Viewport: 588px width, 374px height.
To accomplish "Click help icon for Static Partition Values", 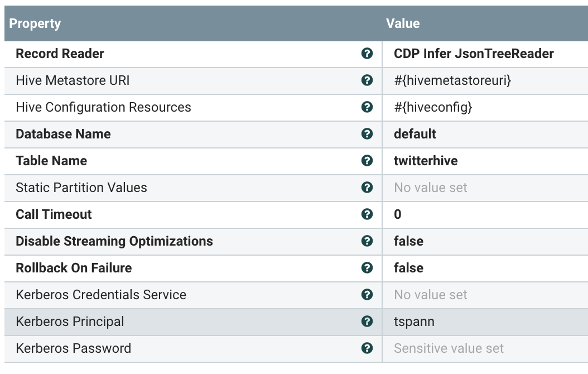I will coord(367,188).
